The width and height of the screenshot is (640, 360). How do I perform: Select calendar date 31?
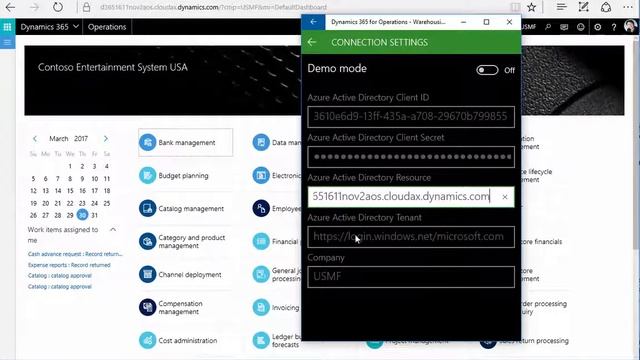click(94, 215)
